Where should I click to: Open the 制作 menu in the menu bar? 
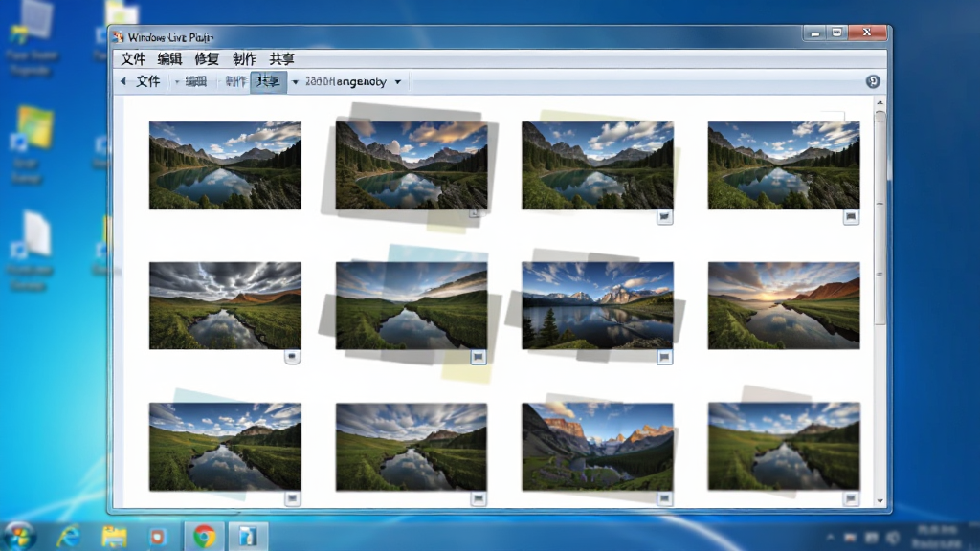tap(244, 59)
